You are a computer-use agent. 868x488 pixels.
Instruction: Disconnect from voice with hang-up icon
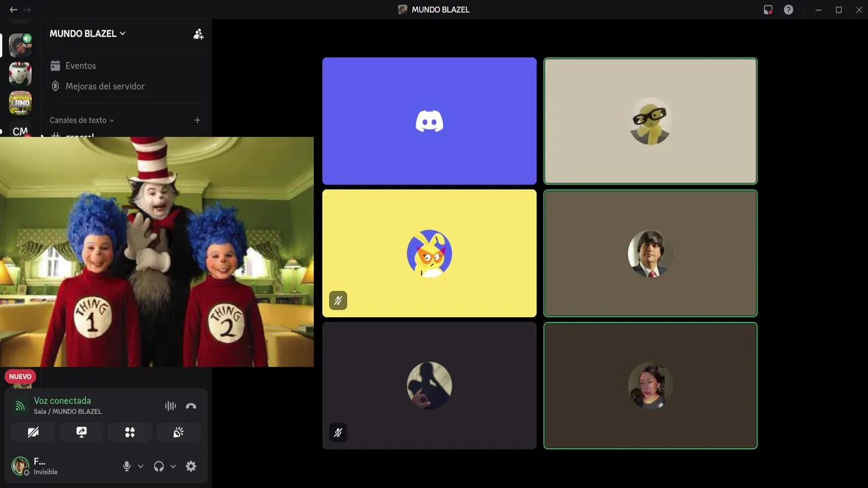pyautogui.click(x=191, y=406)
